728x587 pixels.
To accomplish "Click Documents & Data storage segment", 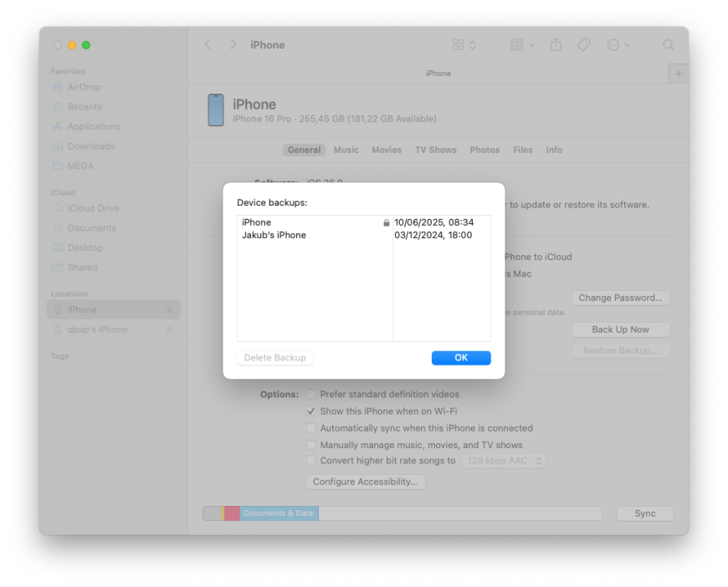I will 279,513.
